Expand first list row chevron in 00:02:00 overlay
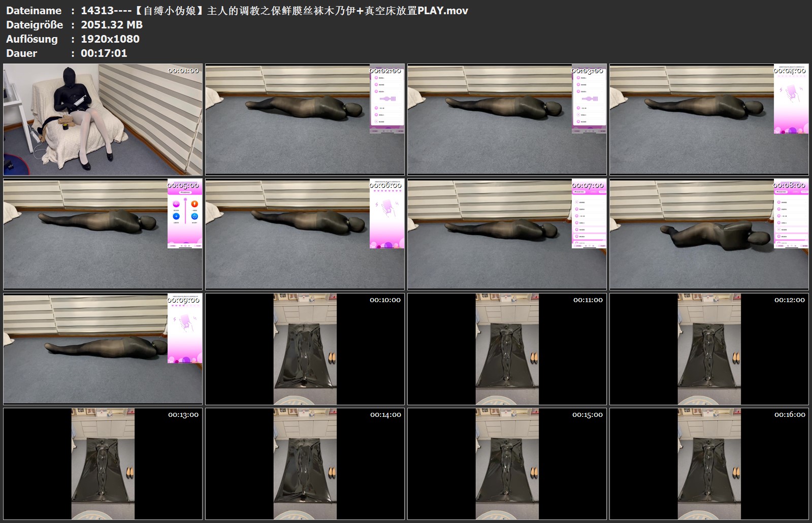The height and width of the screenshot is (523, 812). click(400, 78)
